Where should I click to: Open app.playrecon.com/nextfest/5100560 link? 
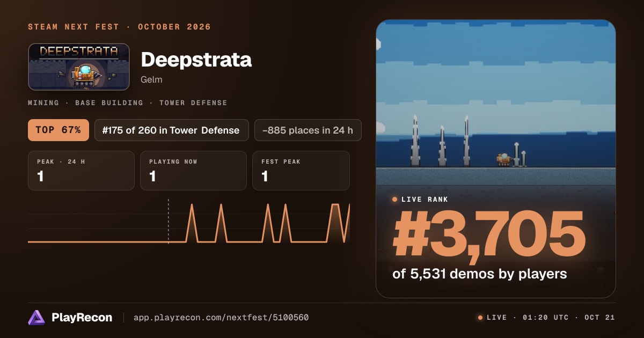click(x=221, y=318)
